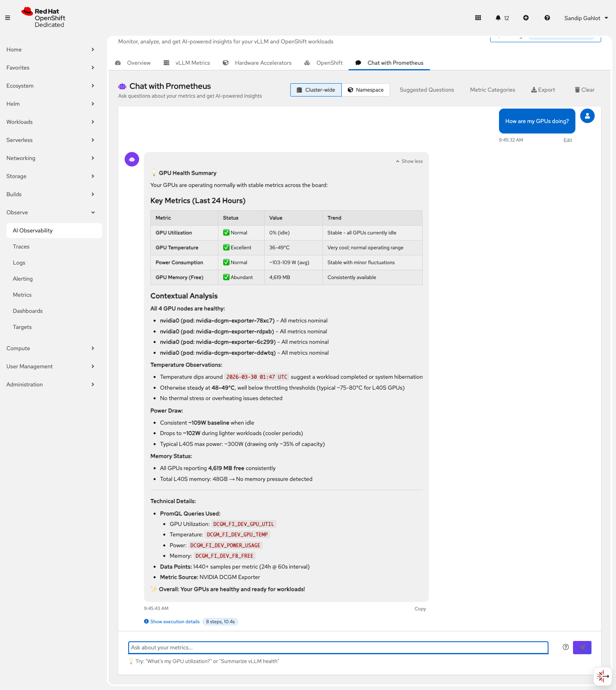Expand the User Management navigation section

click(x=50, y=366)
